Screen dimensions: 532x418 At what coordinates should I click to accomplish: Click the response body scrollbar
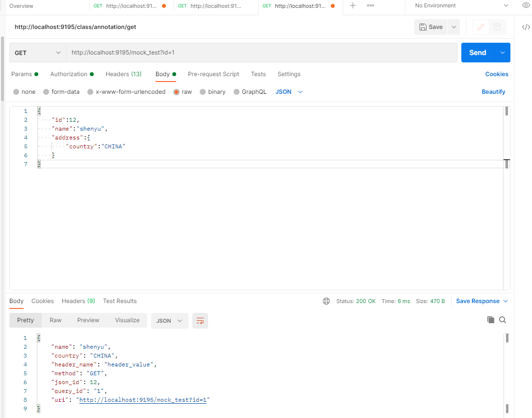pyautogui.click(x=507, y=373)
